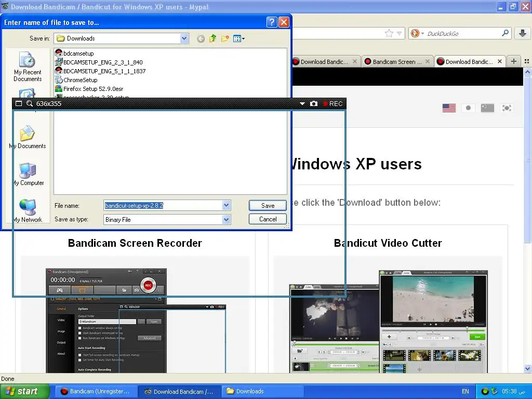Image resolution: width=532 pixels, height=399 pixels.
Task: Select bdcamsetup file
Action: [x=74, y=54]
